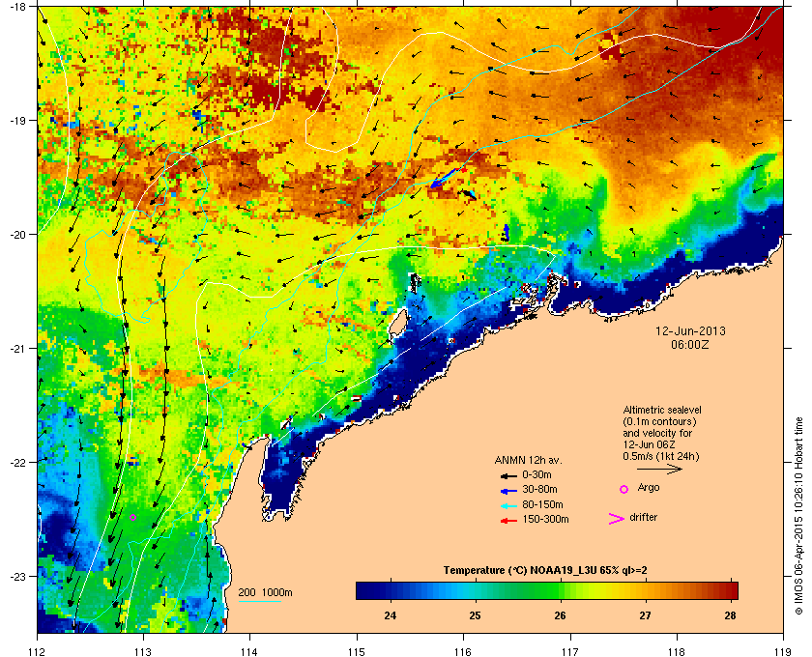The width and height of the screenshot is (812, 657).
Task: Click the longitude axis label '115'
Action: coord(357,652)
